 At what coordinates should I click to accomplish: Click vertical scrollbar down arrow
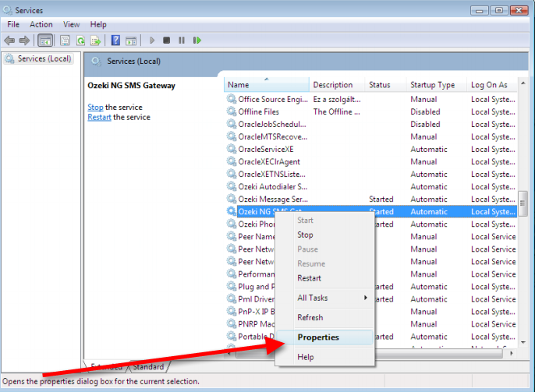(x=523, y=342)
